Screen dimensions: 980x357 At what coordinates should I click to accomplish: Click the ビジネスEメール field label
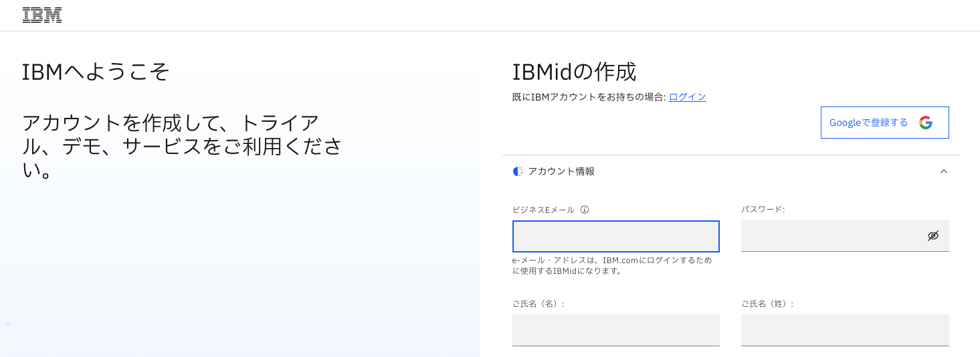(543, 210)
